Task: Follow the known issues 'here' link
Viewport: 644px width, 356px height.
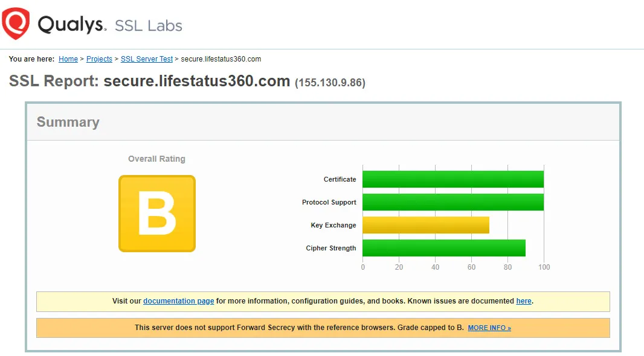Action: (524, 301)
